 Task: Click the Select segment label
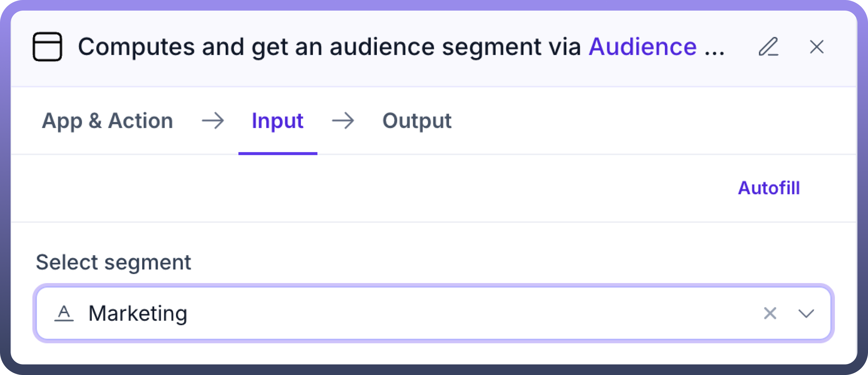[113, 262]
